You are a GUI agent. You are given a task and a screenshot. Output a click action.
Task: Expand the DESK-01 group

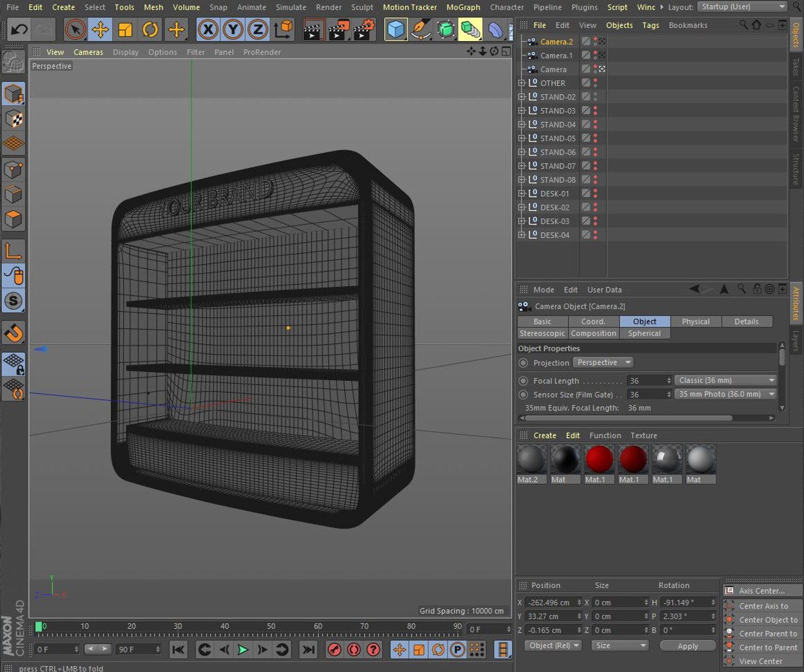[x=521, y=194]
